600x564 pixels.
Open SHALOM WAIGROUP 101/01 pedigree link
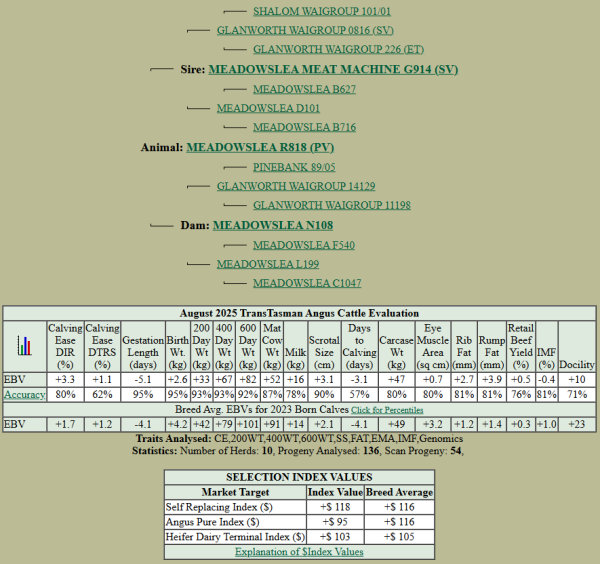click(322, 11)
